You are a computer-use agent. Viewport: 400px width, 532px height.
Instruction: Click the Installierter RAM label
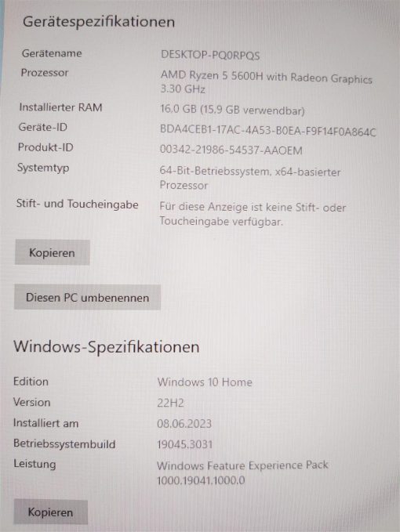coord(60,107)
